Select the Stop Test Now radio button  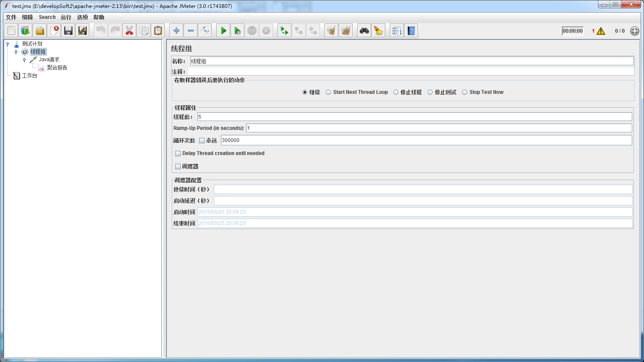(465, 92)
